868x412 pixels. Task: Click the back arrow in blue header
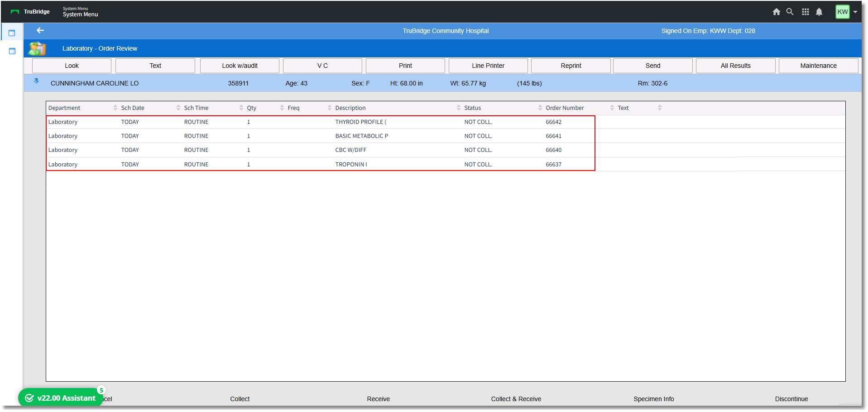click(x=40, y=30)
